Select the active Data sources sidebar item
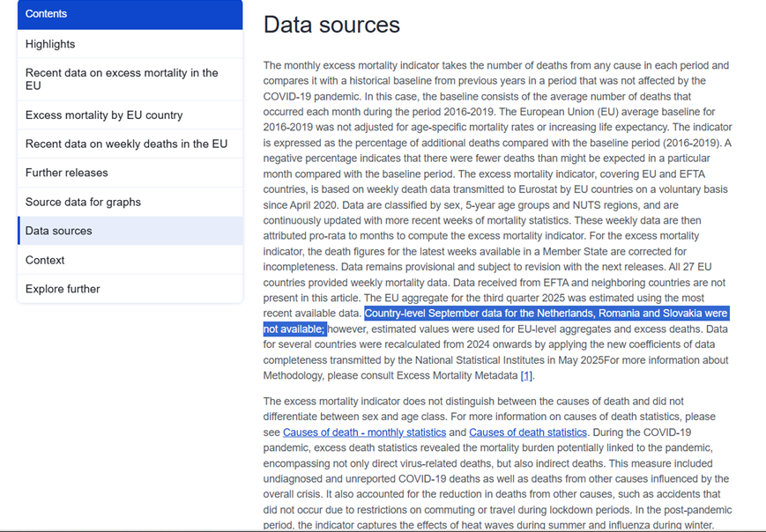Viewport: 766px width, 532px height. point(59,232)
